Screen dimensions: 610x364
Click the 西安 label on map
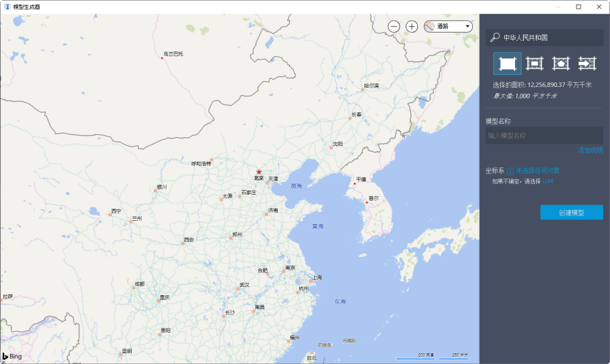189,240
